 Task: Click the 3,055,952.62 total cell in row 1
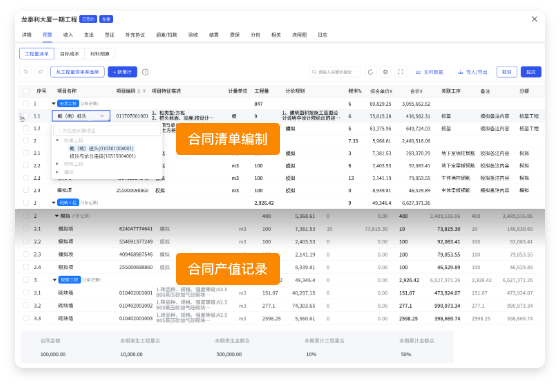coord(416,104)
